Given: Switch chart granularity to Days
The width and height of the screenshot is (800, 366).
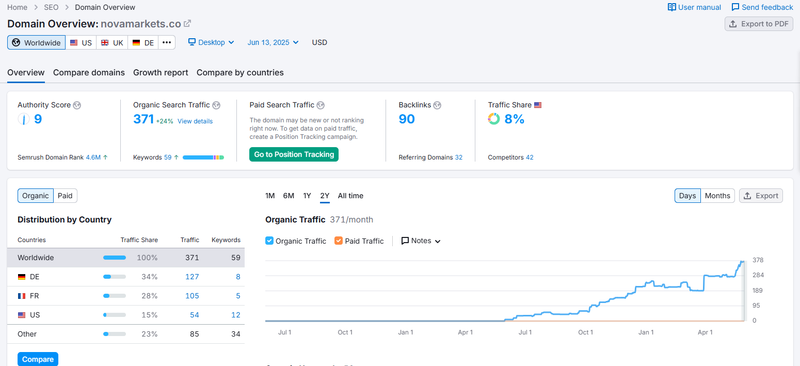Looking at the screenshot, I should [x=687, y=196].
